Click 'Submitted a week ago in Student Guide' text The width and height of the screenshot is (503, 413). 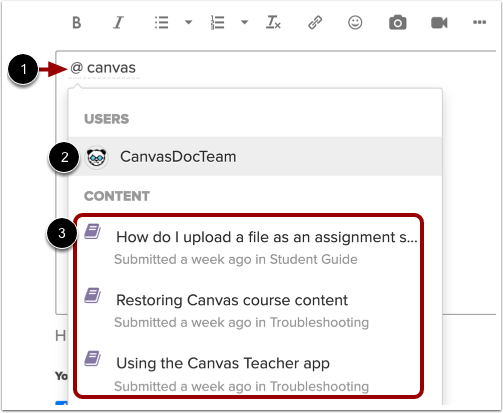click(x=236, y=260)
